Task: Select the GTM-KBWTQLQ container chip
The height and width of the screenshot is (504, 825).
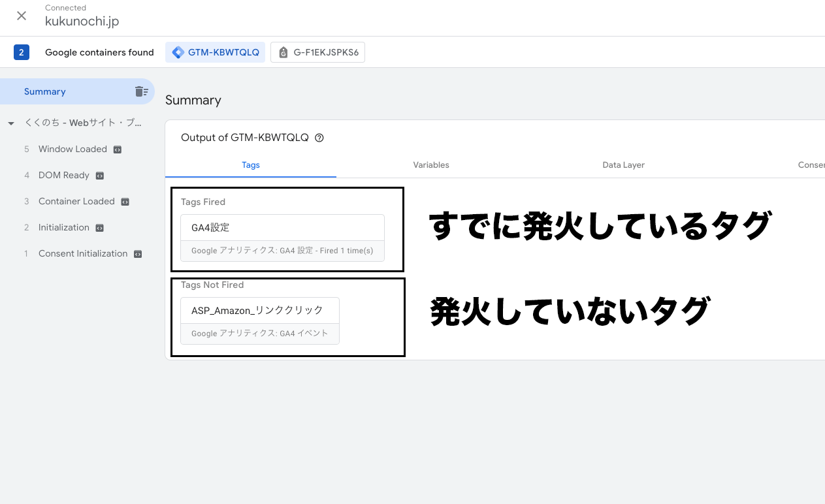Action: pyautogui.click(x=215, y=53)
